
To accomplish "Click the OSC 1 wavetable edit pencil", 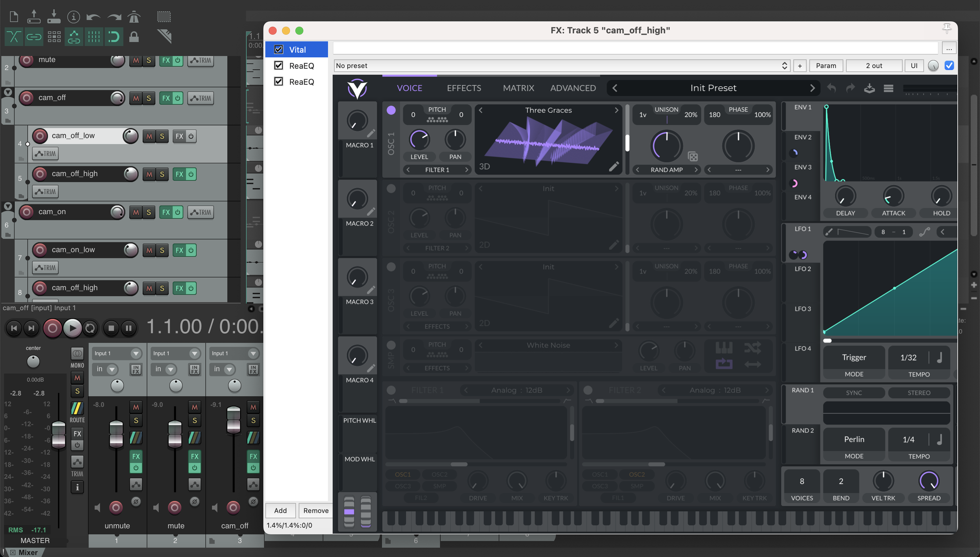I will pyautogui.click(x=613, y=166).
